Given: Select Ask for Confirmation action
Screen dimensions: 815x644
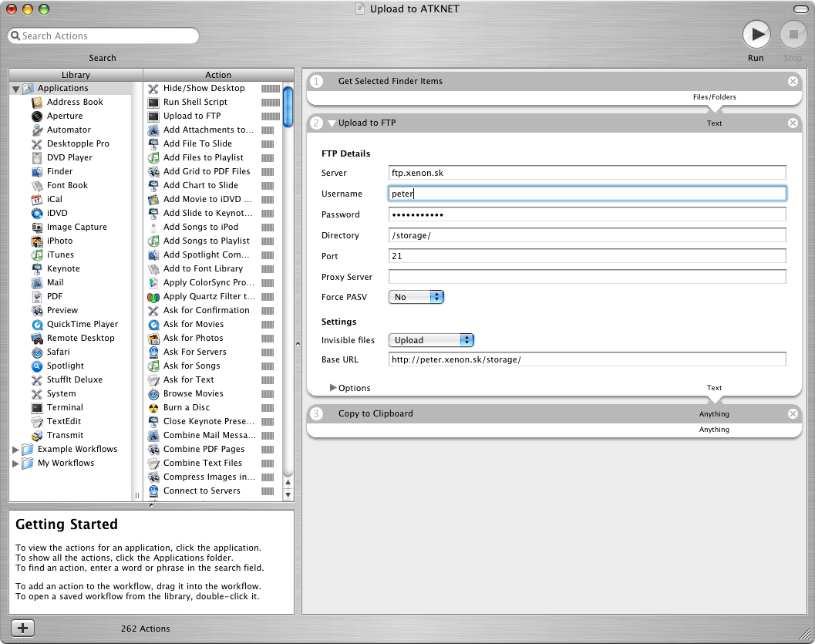Looking at the screenshot, I should (213, 310).
